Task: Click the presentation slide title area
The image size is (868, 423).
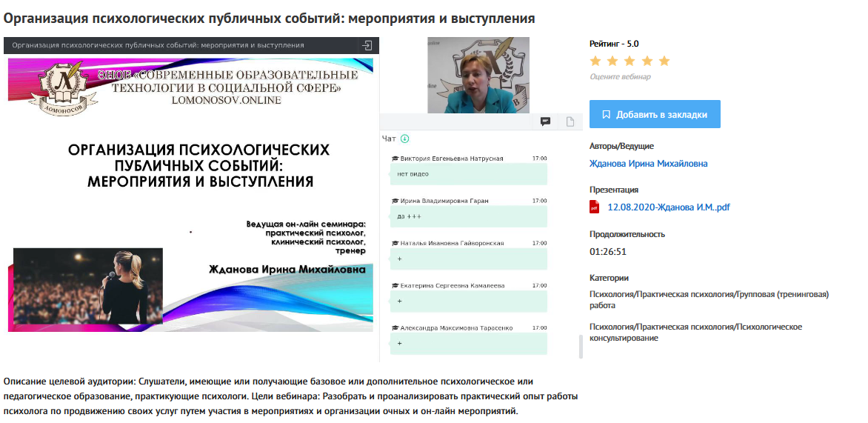Action: coord(198,165)
